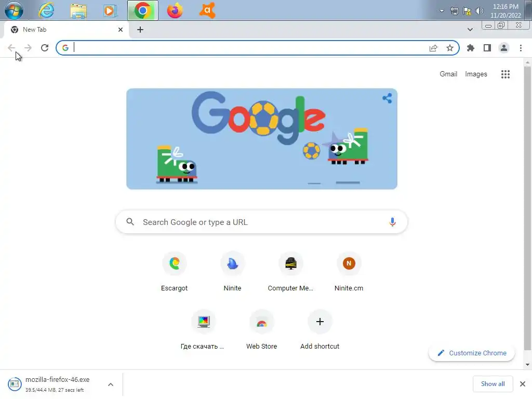
Task: Expand the download item options caret
Action: coord(111,384)
